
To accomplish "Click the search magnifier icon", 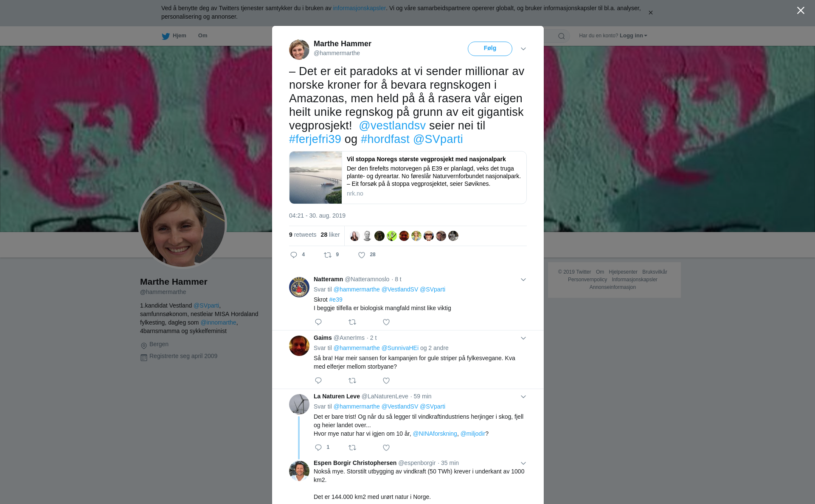I will pos(562,36).
